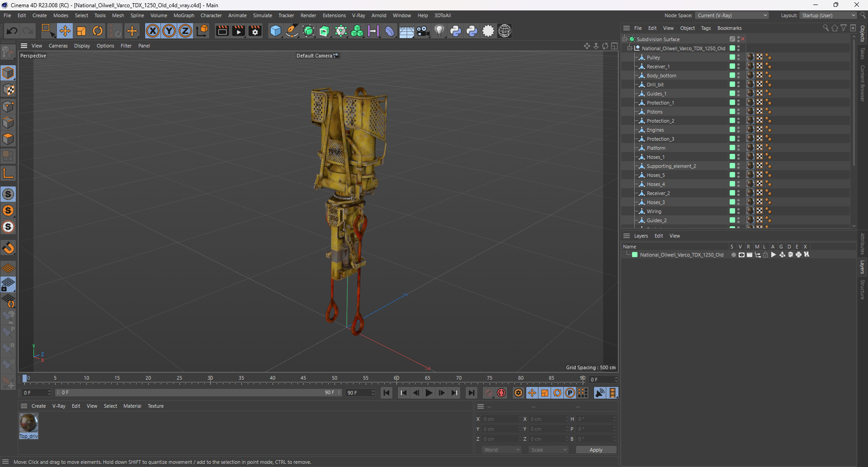Open the Structure side tab
The height and width of the screenshot is (467, 868).
click(x=863, y=290)
